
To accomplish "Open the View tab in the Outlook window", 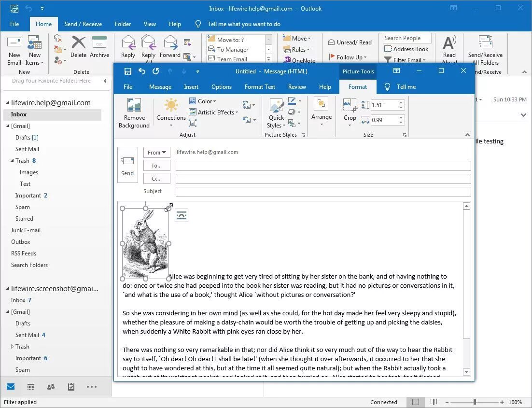I will pos(150,24).
